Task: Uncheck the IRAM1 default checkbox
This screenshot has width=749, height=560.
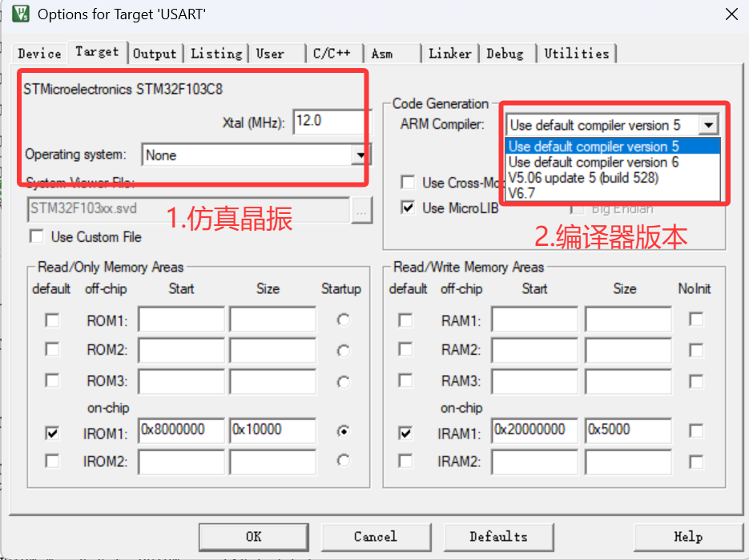Action: point(405,433)
